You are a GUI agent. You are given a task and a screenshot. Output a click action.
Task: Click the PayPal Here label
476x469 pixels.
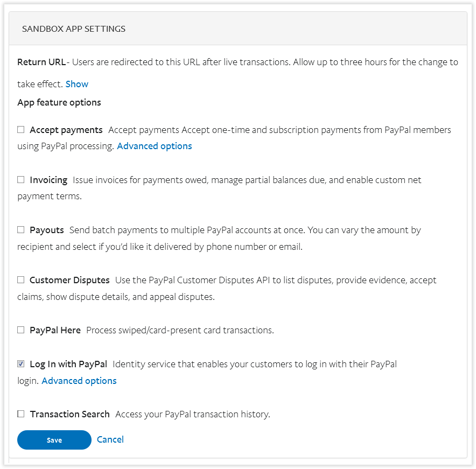pos(55,330)
